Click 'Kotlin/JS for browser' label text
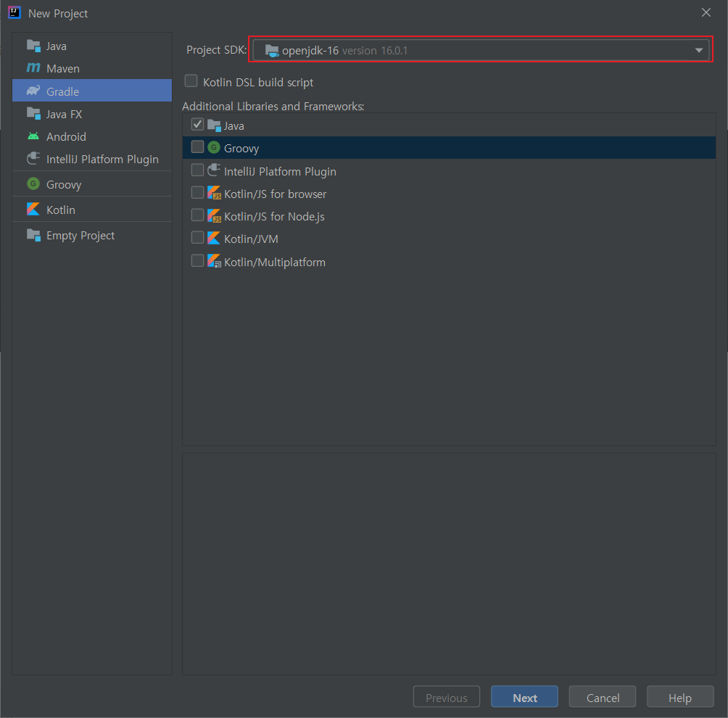This screenshot has height=718, width=728. point(276,194)
